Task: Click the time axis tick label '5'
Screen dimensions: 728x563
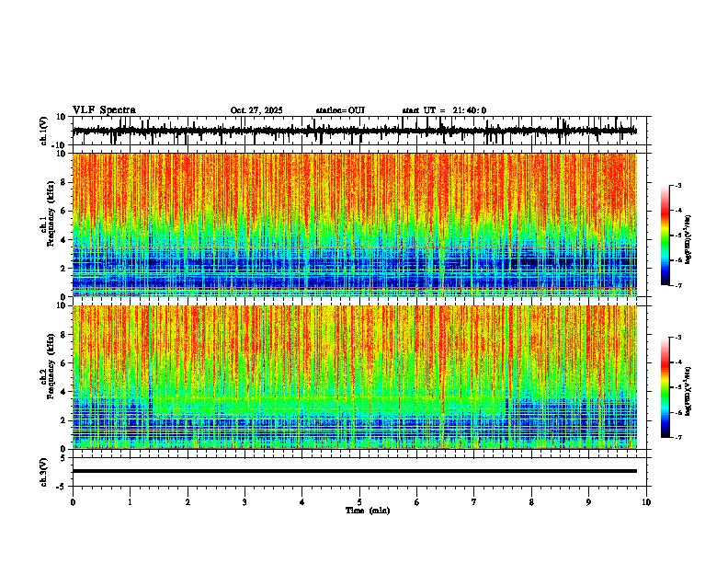Action: click(x=359, y=502)
